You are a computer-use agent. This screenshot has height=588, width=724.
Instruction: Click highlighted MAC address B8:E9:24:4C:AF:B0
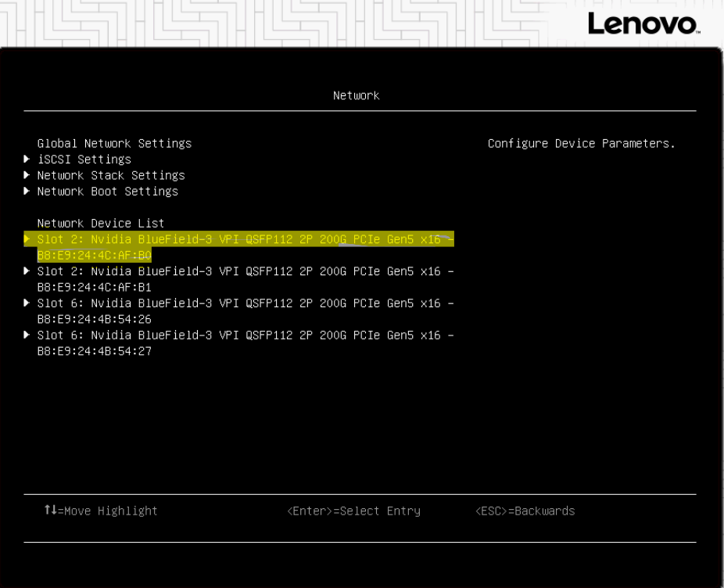[94, 255]
